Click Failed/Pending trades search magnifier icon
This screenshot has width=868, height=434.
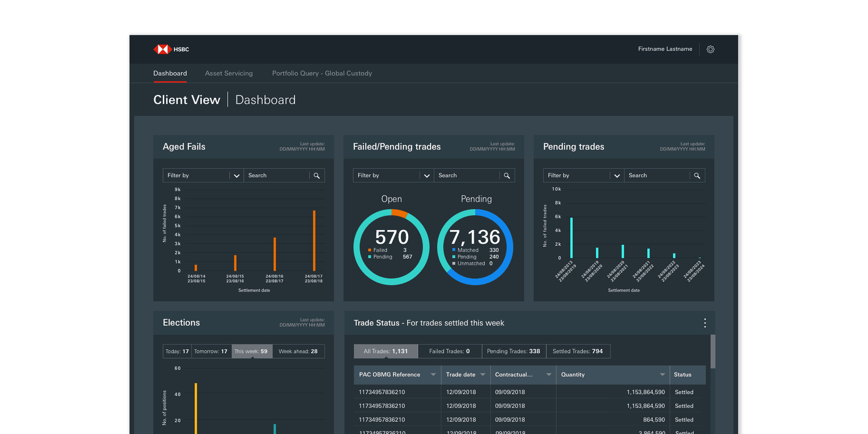click(x=507, y=176)
